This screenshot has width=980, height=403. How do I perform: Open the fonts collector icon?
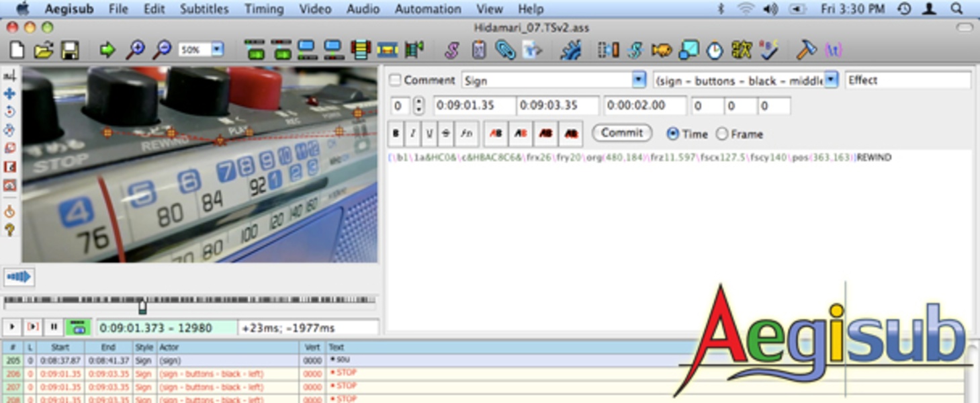pyautogui.click(x=532, y=50)
